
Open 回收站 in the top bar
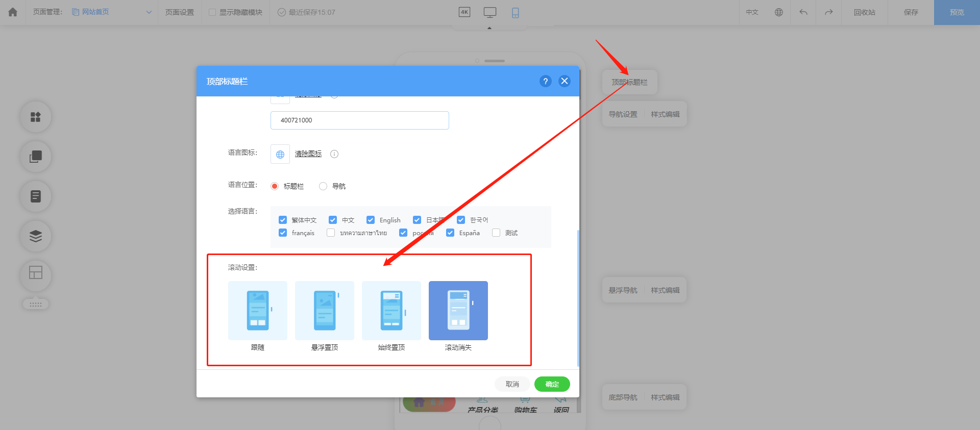click(x=864, y=12)
